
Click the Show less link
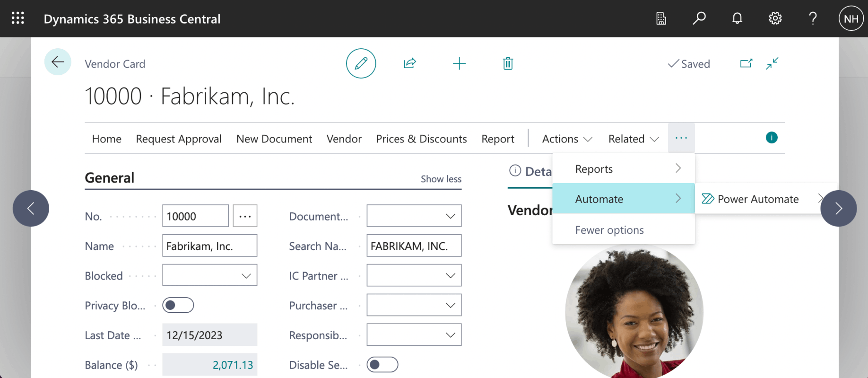pos(441,179)
